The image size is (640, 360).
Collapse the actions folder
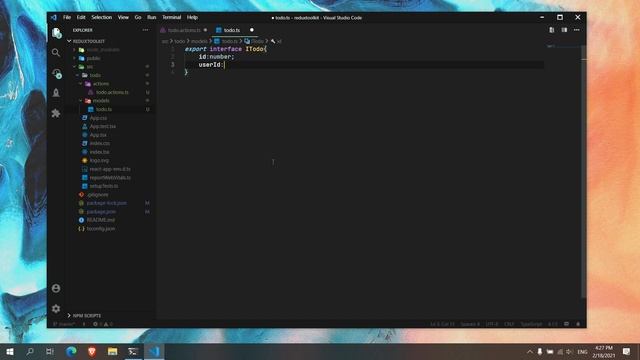click(x=81, y=84)
